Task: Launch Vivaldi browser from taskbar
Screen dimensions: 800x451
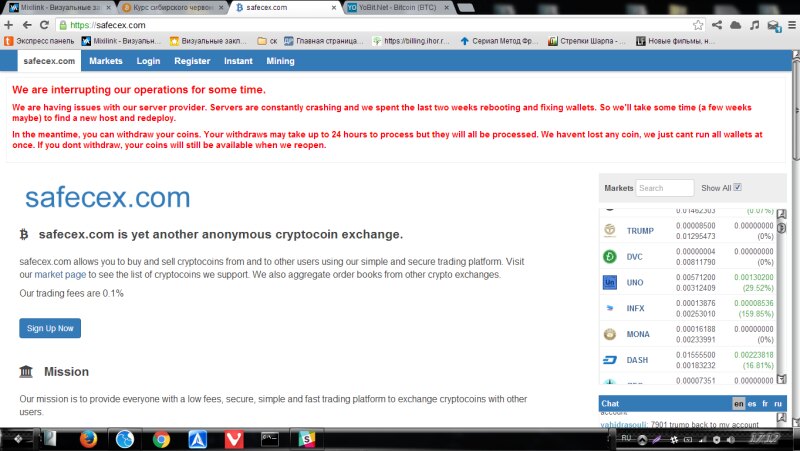Action: point(233,438)
